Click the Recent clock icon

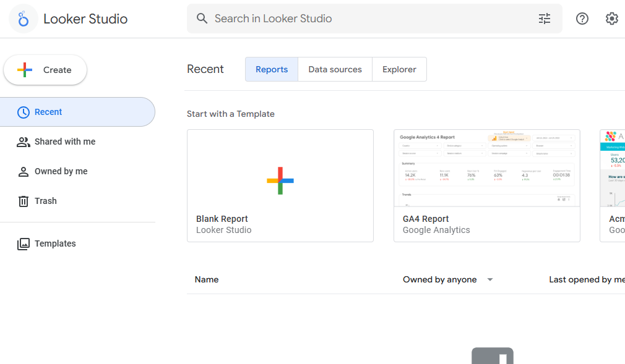pos(24,112)
